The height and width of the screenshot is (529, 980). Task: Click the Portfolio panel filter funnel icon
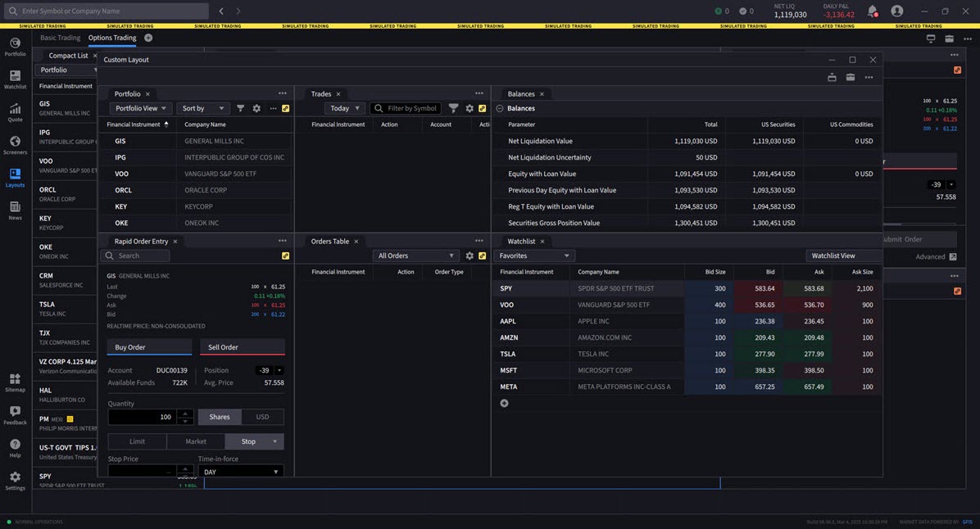coord(240,108)
